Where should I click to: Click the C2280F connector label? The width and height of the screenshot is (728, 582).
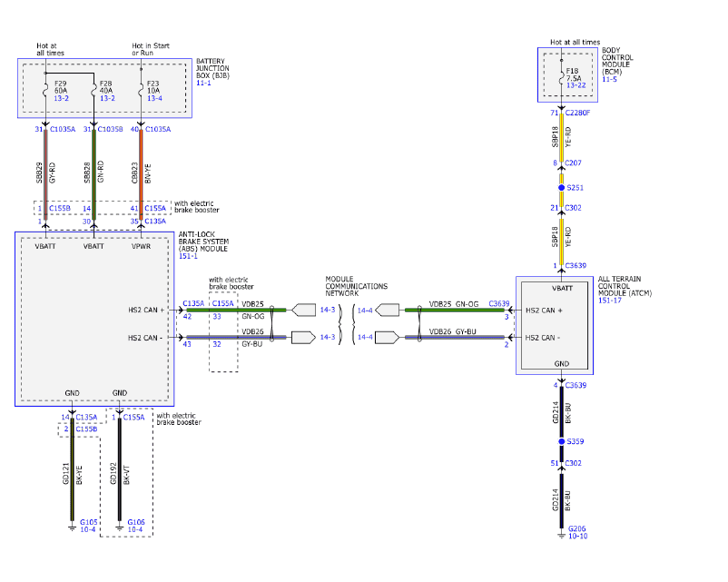click(x=578, y=113)
